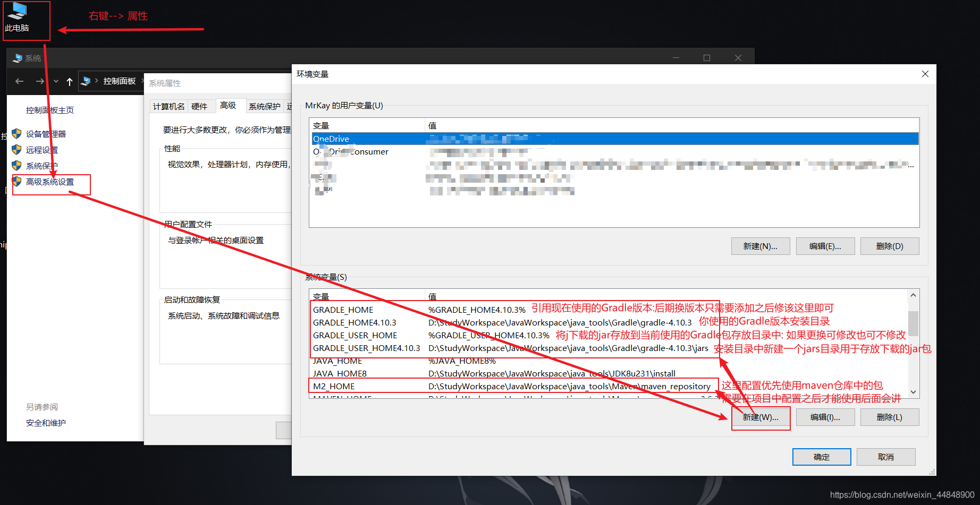This screenshot has width=980, height=505.
Task: Minimize the 系统 window
Action: (x=676, y=58)
